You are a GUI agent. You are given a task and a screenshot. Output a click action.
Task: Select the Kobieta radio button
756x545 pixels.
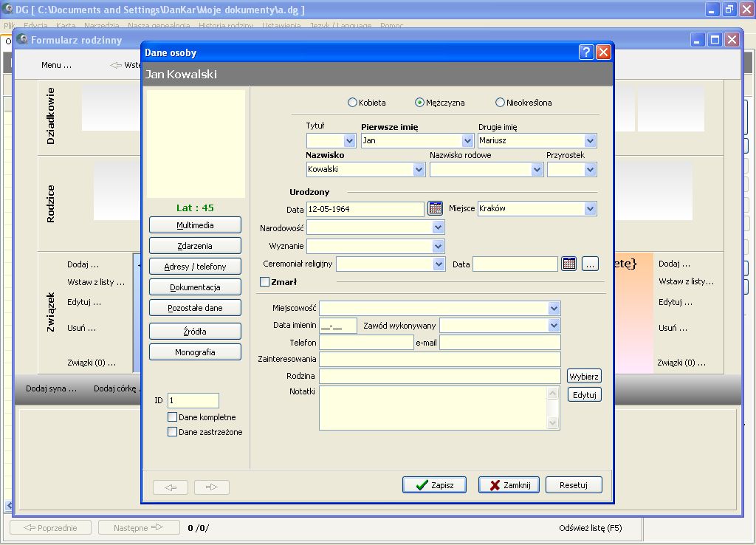click(352, 102)
